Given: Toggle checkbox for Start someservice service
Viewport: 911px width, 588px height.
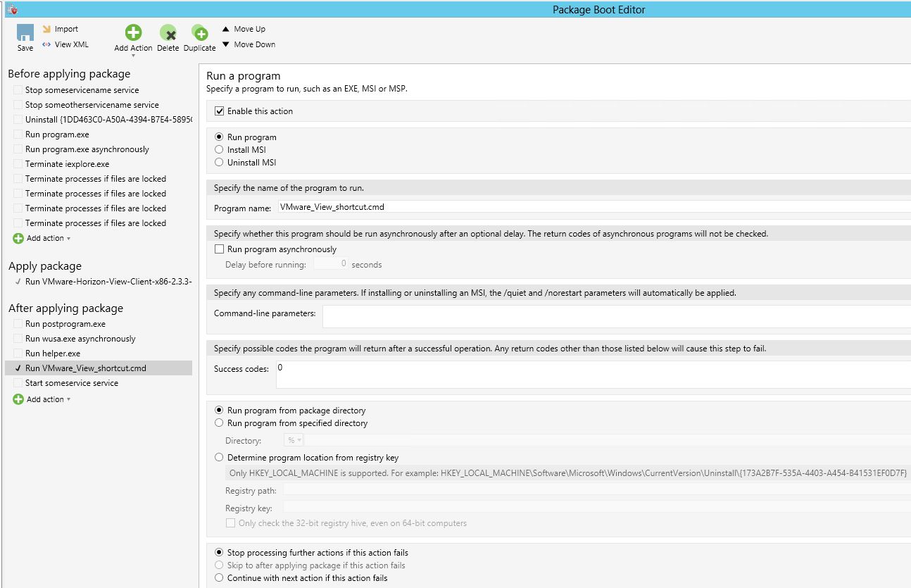Looking at the screenshot, I should [x=18, y=383].
